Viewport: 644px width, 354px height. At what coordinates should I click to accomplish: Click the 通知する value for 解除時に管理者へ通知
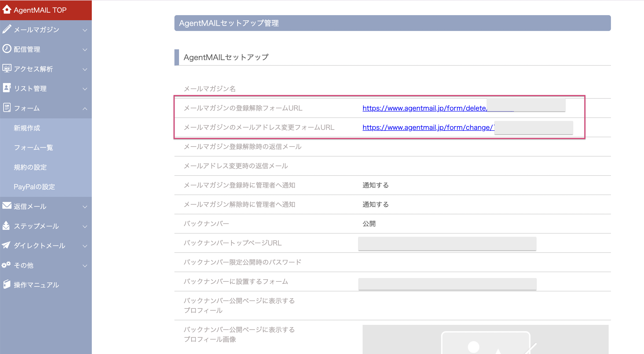[x=375, y=204]
